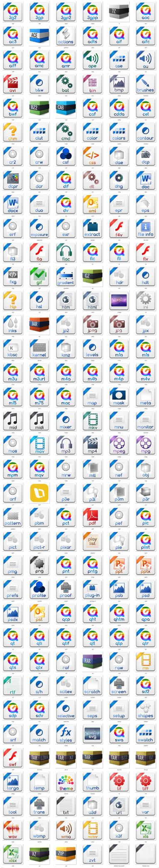The height and width of the screenshot is (868, 159).
Task: Click the png file icon
Action: [39, 566]
